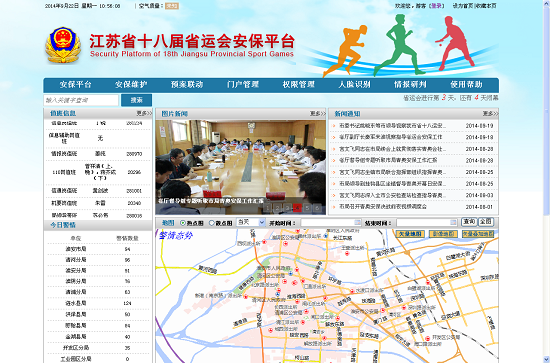Expand 更多 in the 值班信息 panel
Screen dimensions: 550x363
(x=144, y=113)
